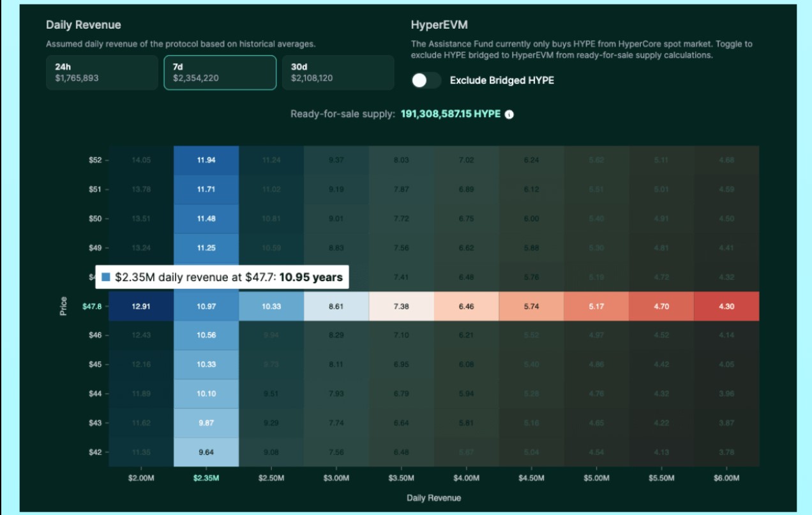812x515 pixels.
Task: Click the 7.38 heatmap cell
Action: click(x=402, y=307)
